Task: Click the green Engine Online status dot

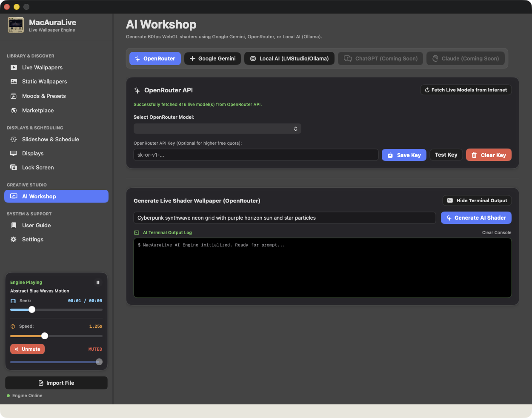Action: [8, 396]
